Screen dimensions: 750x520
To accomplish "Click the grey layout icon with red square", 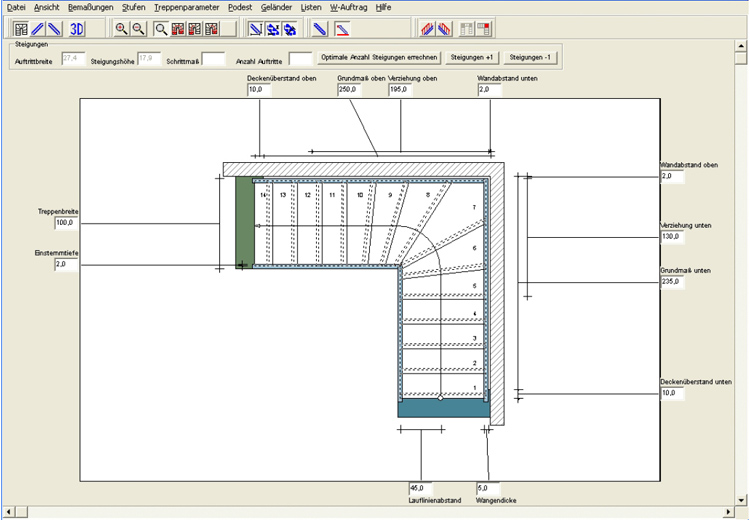I will coord(484,28).
